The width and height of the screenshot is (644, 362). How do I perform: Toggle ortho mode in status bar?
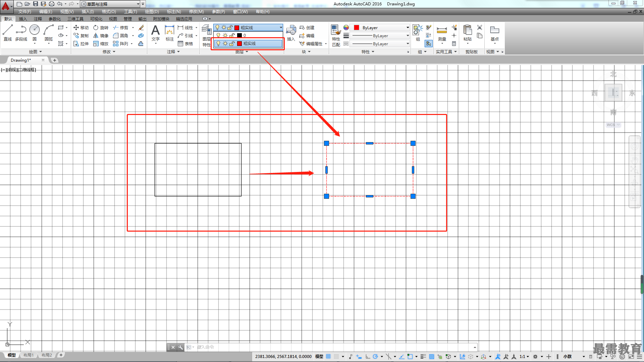click(368, 356)
